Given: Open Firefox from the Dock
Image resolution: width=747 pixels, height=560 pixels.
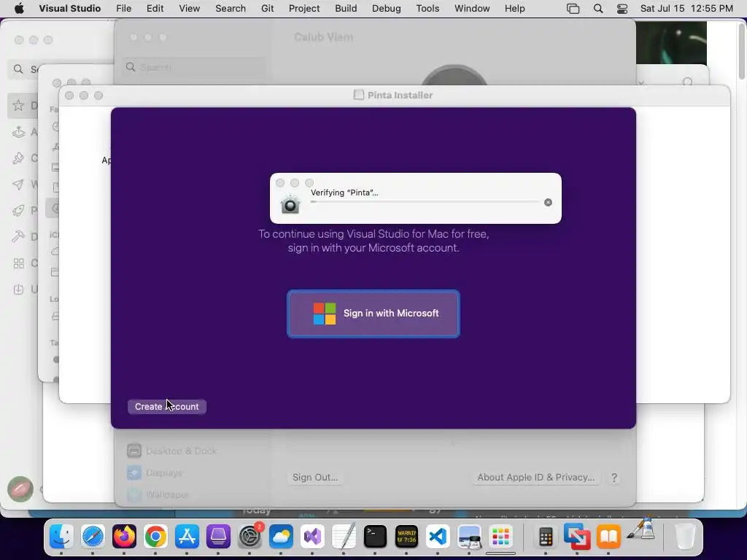Looking at the screenshot, I should pos(124,537).
